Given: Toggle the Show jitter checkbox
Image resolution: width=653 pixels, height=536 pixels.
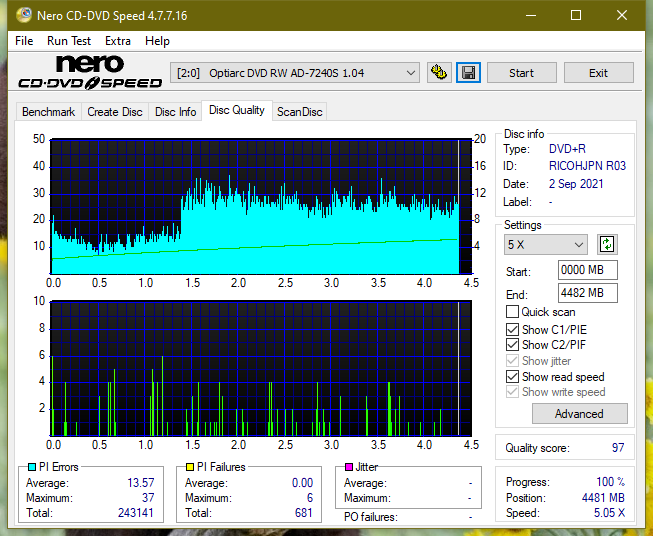Looking at the screenshot, I should click(x=512, y=361).
